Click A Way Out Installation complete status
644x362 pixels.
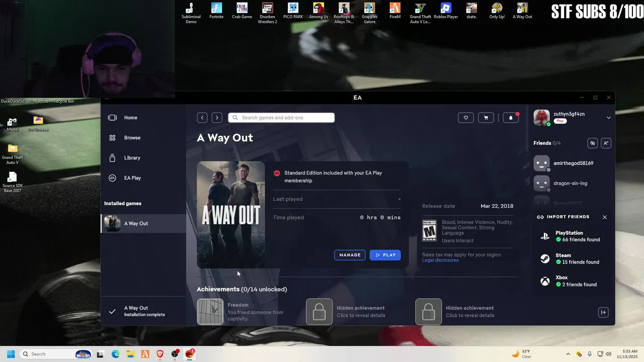[x=143, y=311]
